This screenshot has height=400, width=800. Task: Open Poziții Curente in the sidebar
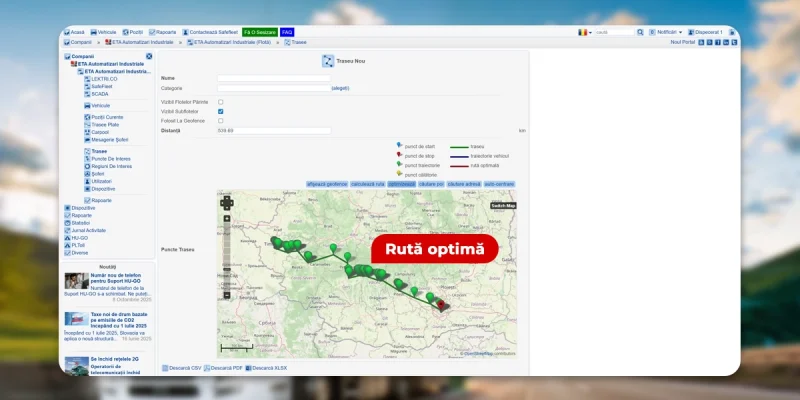tap(104, 117)
